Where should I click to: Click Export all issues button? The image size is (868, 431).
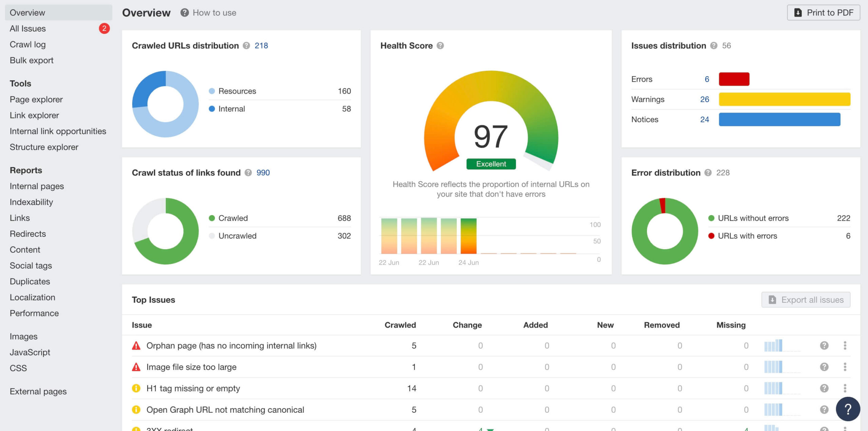(x=806, y=300)
